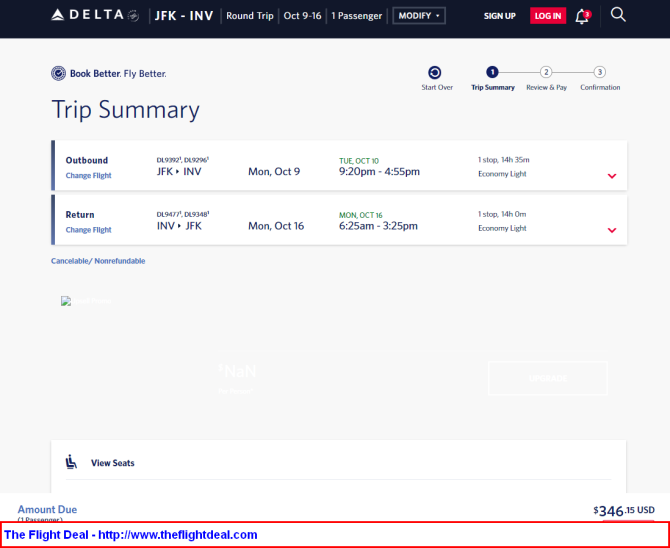This screenshot has width=670, height=548.
Task: Click the Mon, Oct 9 date
Action: pyautogui.click(x=274, y=171)
